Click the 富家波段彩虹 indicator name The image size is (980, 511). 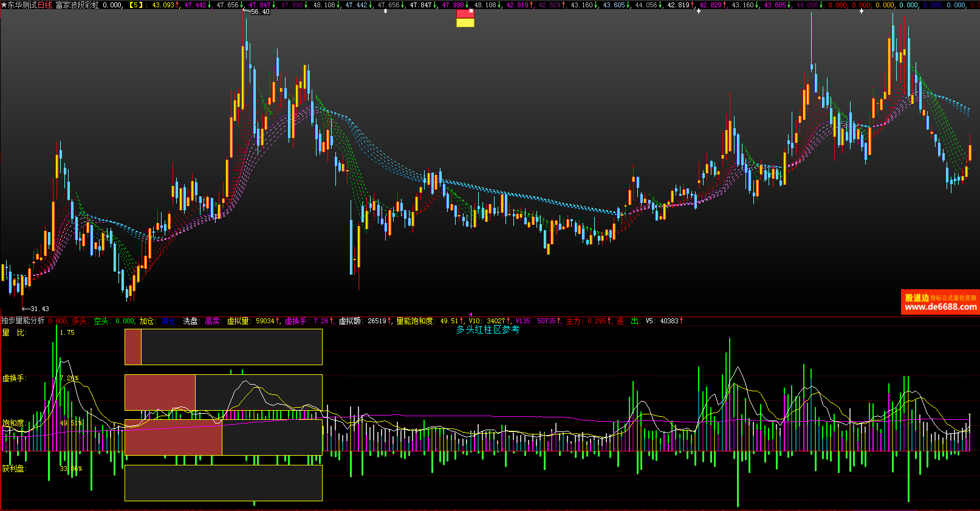(x=77, y=5)
